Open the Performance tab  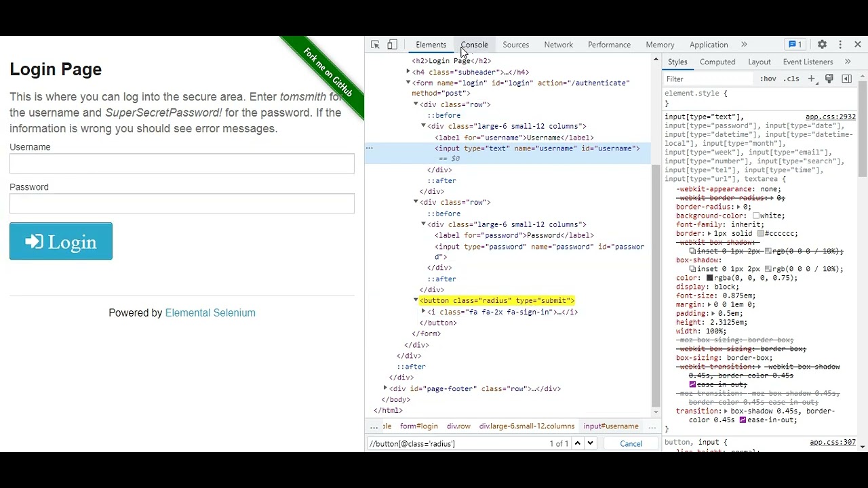pyautogui.click(x=609, y=45)
